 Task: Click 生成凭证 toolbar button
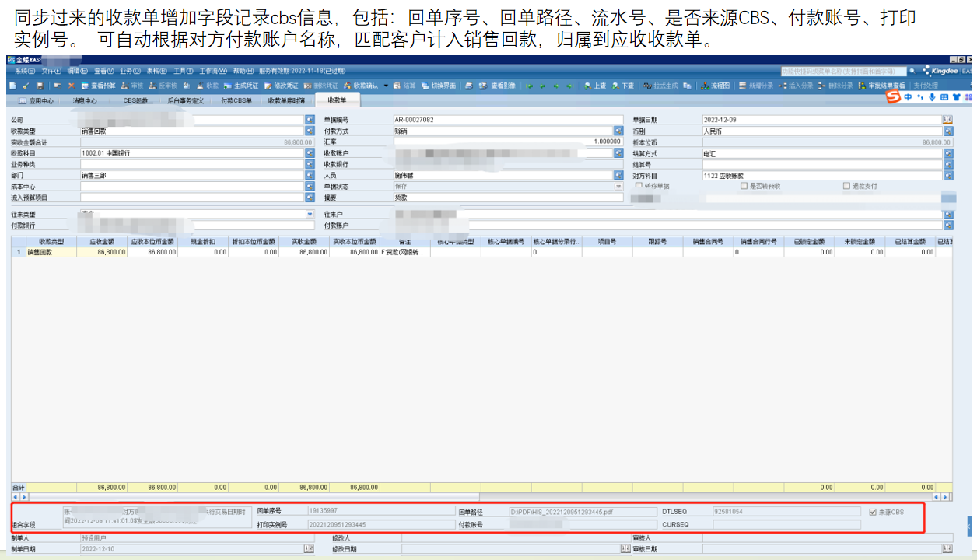[240, 85]
